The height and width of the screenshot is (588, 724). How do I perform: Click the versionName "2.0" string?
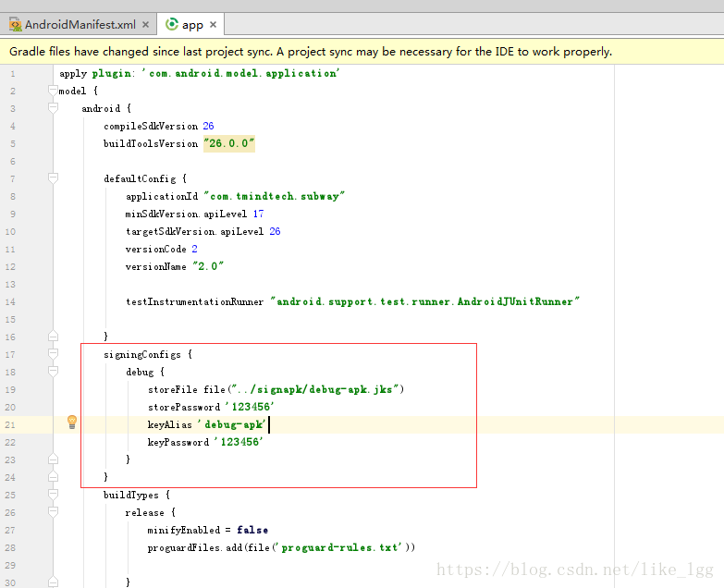(208, 266)
